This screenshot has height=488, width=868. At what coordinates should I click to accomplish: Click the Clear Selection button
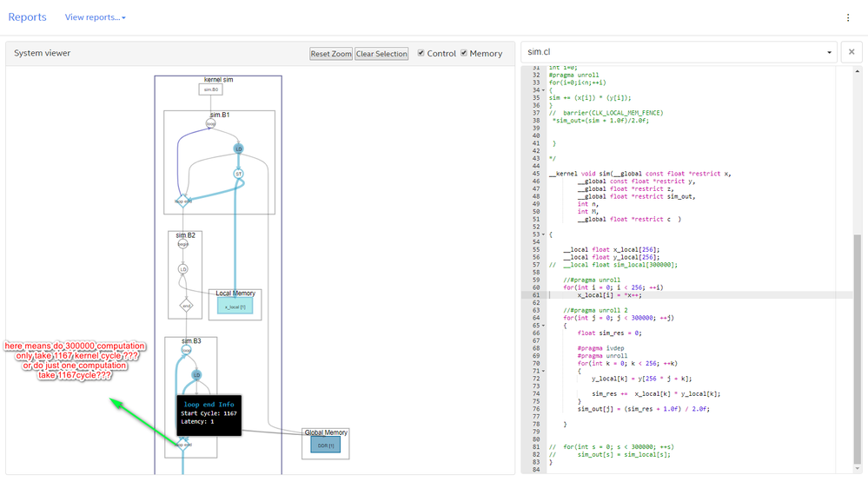tap(381, 54)
